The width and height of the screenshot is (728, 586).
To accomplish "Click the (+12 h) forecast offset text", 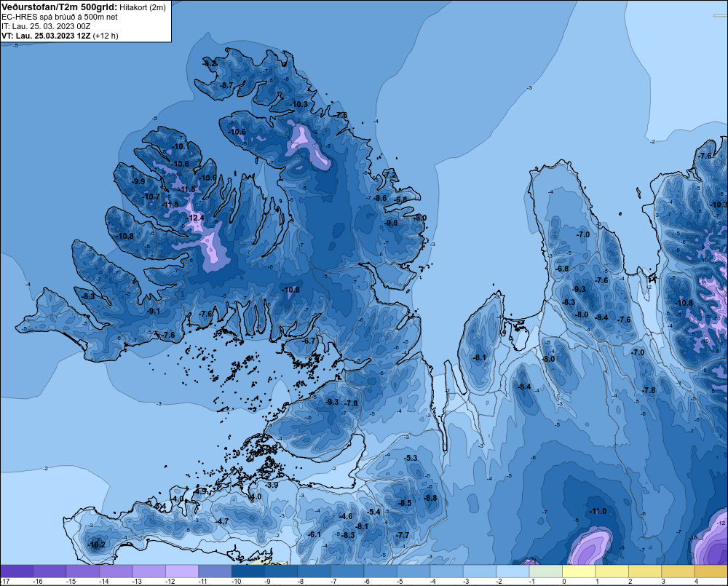I will (106, 36).
